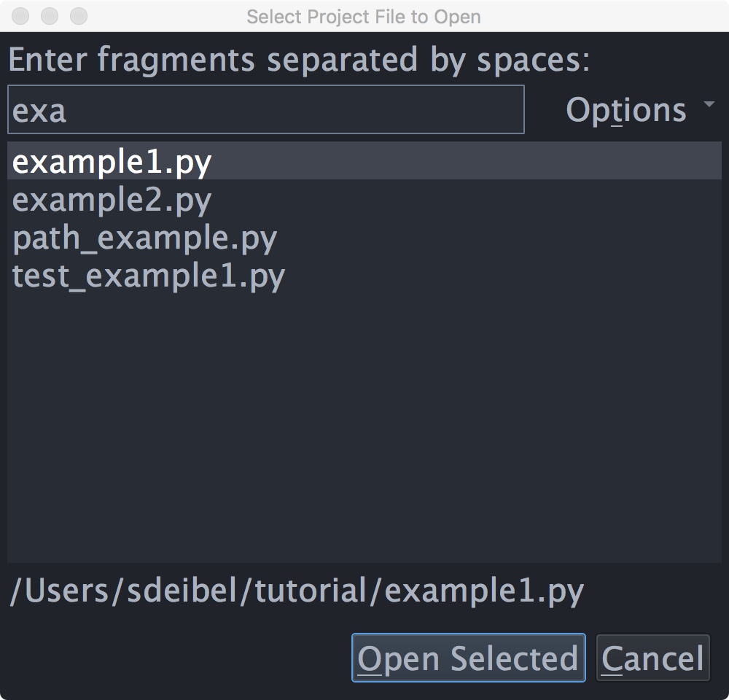
Task: Select example1.py in the results list
Action: pos(112,162)
